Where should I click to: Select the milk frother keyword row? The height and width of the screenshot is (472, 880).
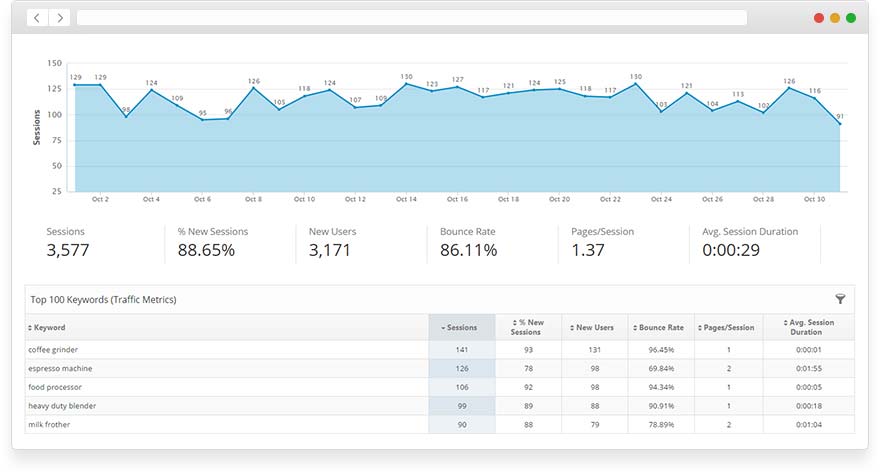[50, 424]
